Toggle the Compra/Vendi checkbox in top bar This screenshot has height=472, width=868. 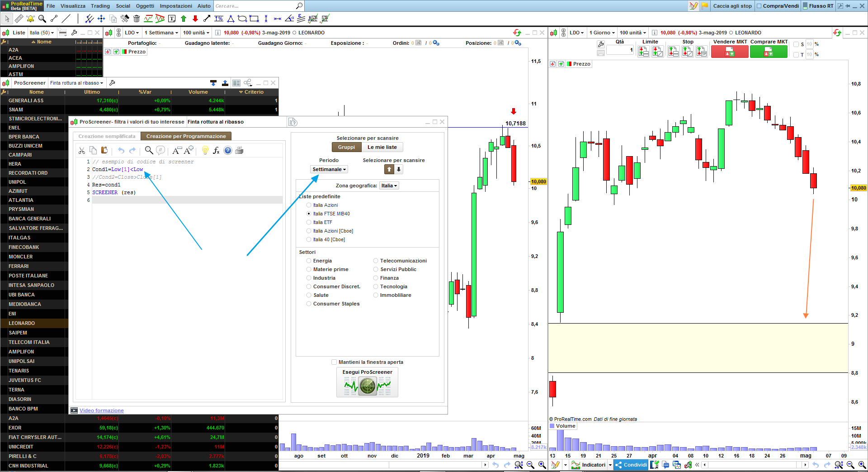759,6
